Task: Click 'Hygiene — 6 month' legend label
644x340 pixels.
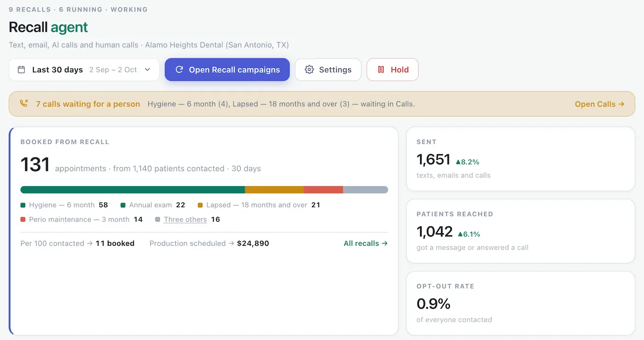Action: [x=62, y=205]
